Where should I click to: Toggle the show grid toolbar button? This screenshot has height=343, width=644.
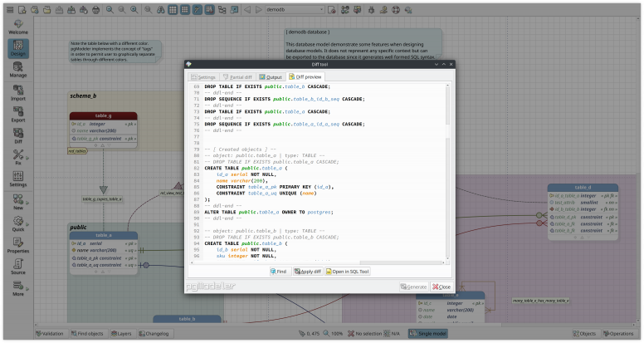173,9
